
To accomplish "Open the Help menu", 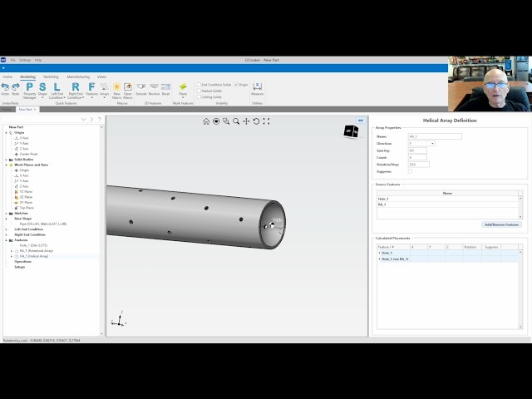I will click(x=38, y=60).
